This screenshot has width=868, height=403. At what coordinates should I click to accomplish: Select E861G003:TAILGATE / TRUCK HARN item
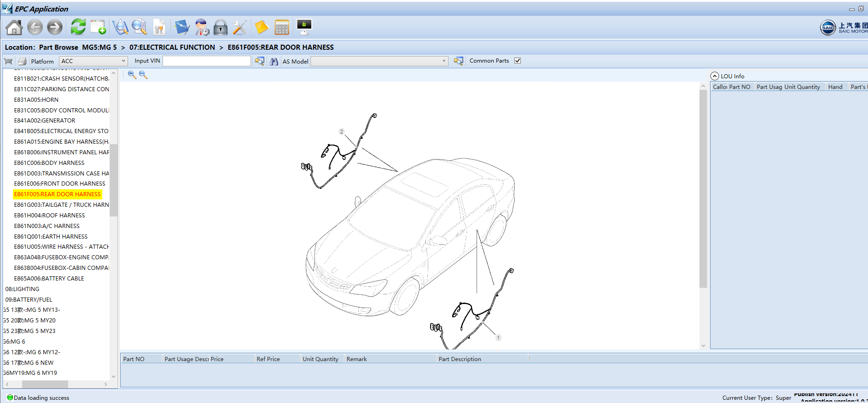(62, 204)
